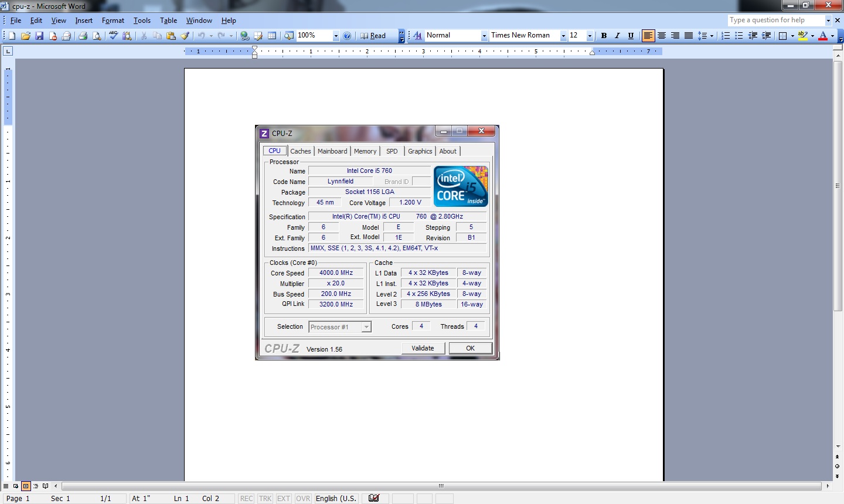Open the Style dropdown showing Normal
This screenshot has height=504, width=844.
coord(484,36)
